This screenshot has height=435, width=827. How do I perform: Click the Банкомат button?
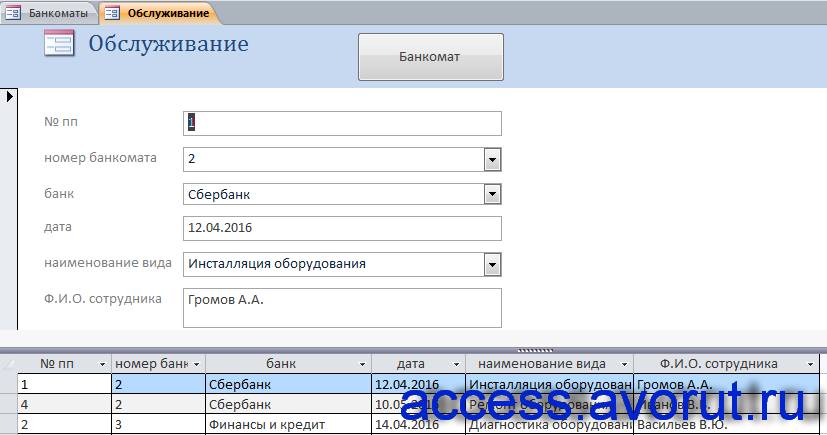(x=430, y=57)
